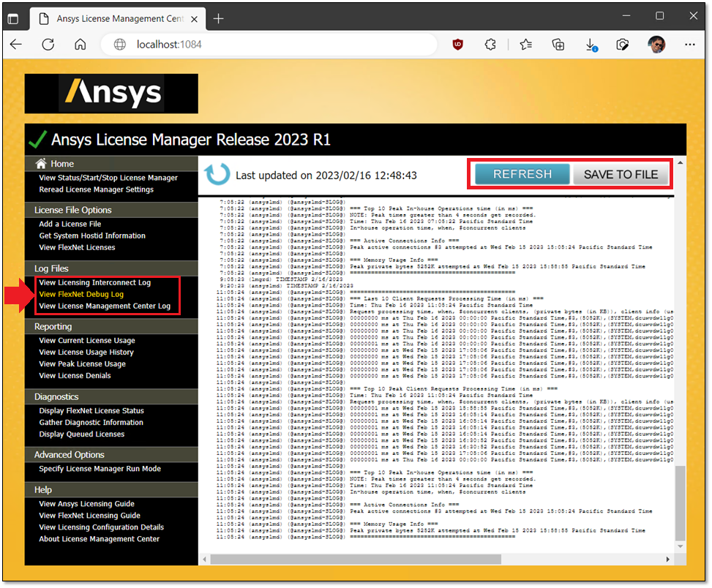
Task: Reload the page with the browser refresh icon
Action: [x=48, y=45]
